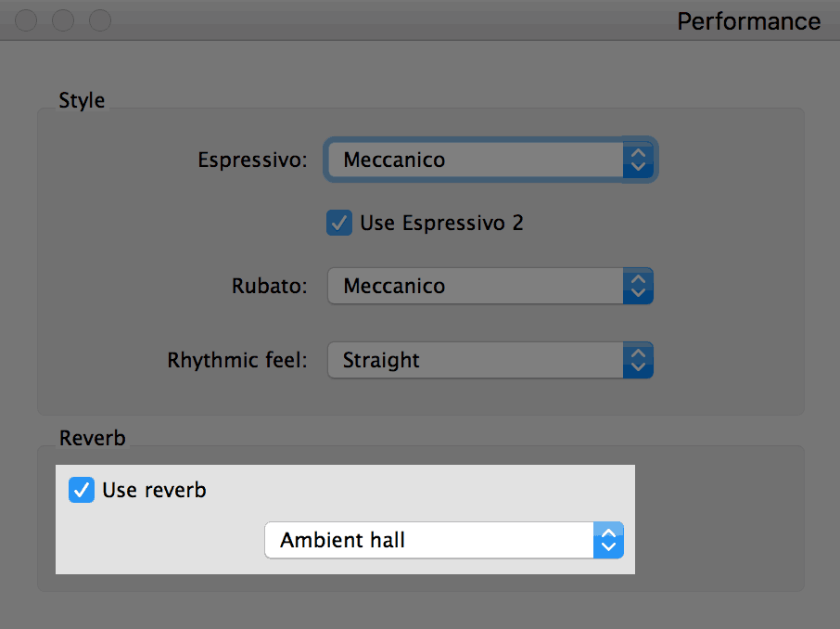Click the Use Espressivo 2 label text

[441, 223]
